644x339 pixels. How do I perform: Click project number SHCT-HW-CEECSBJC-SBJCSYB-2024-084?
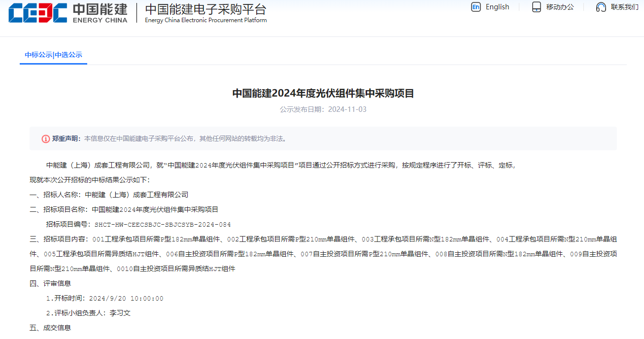tap(163, 225)
